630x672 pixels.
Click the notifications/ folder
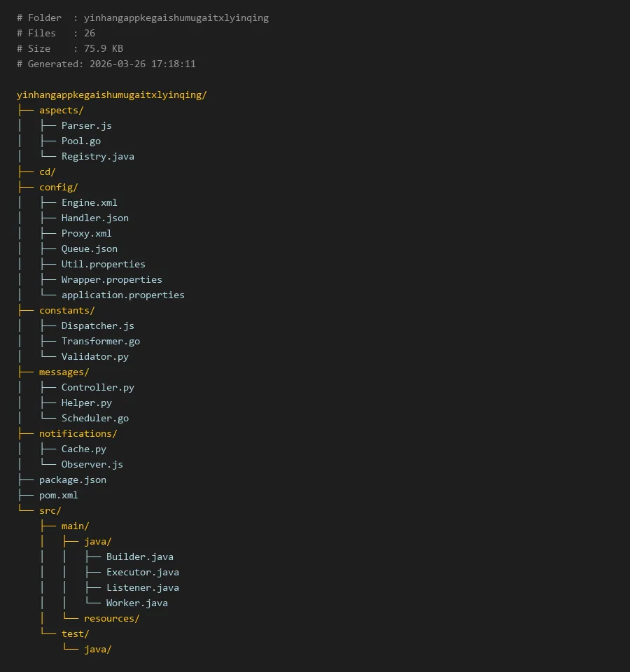[78, 433]
